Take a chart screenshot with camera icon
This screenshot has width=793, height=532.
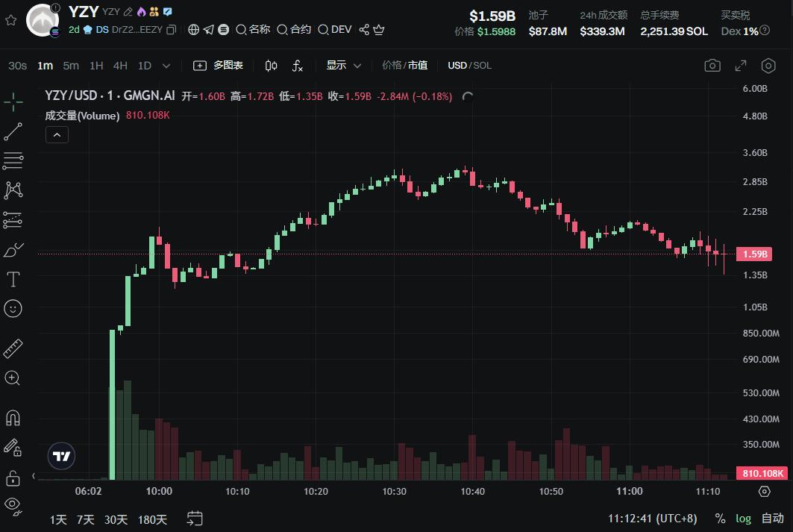pos(712,66)
